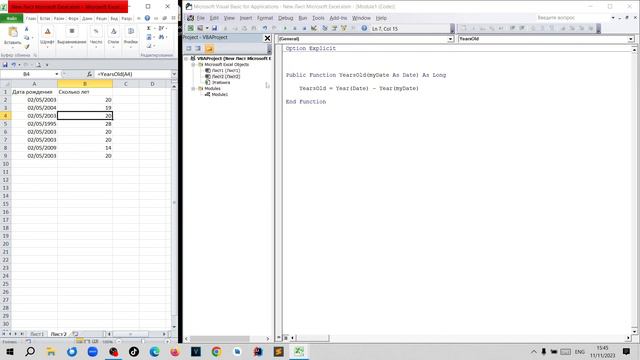
Task: Select cell B8 showing value 14
Action: click(85, 148)
